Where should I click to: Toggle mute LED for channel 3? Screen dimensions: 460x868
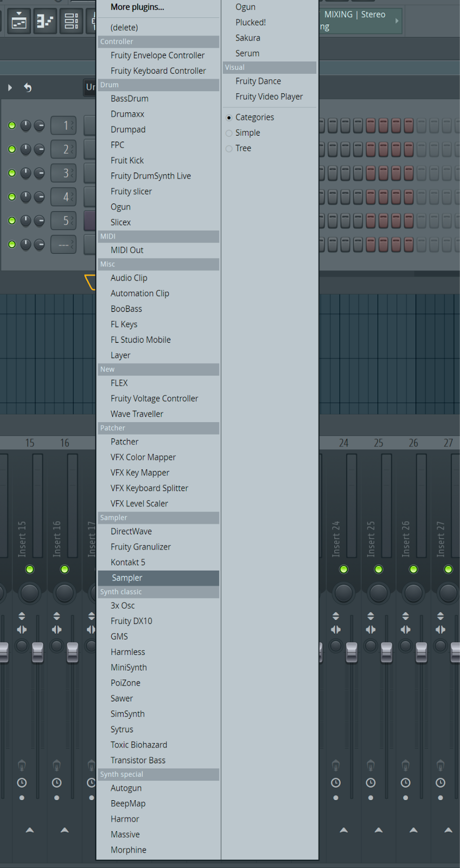12,173
